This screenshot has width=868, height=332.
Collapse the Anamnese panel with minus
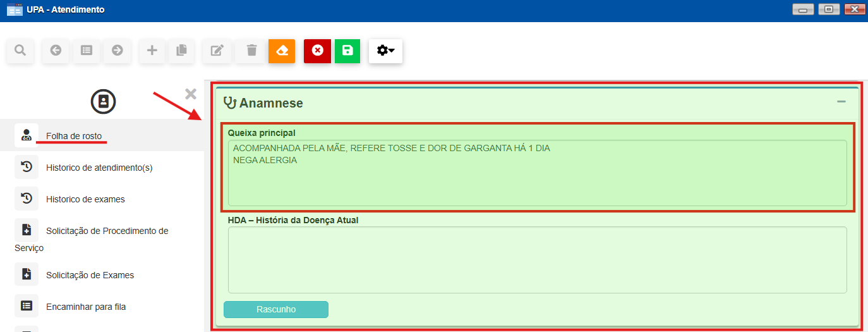tap(841, 102)
